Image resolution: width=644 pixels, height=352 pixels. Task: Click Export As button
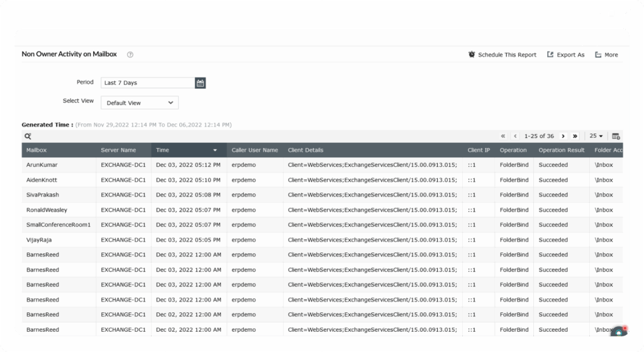click(x=570, y=55)
